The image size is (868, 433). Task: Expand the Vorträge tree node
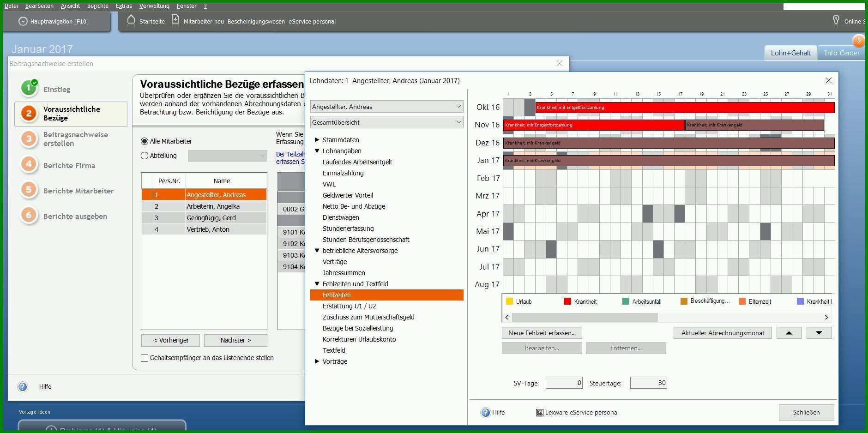(x=317, y=361)
